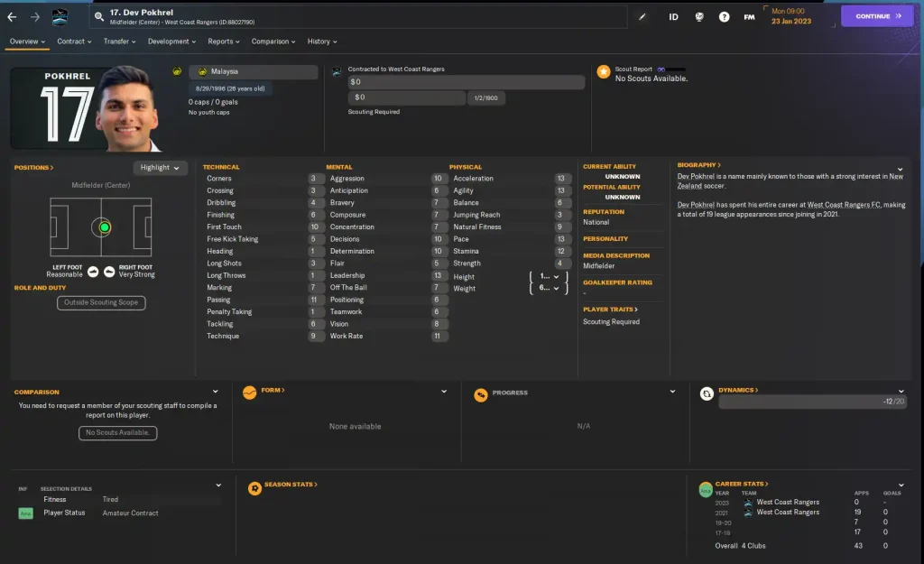Click the No Scouts Available button
Image resolution: width=924 pixels, height=564 pixels.
tap(118, 433)
